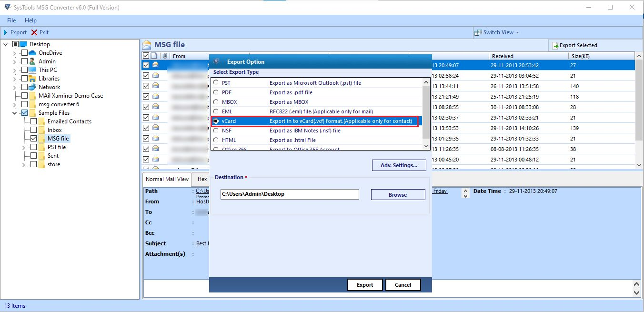The width and height of the screenshot is (644, 312).
Task: Open the File menu
Action: click(x=11, y=20)
